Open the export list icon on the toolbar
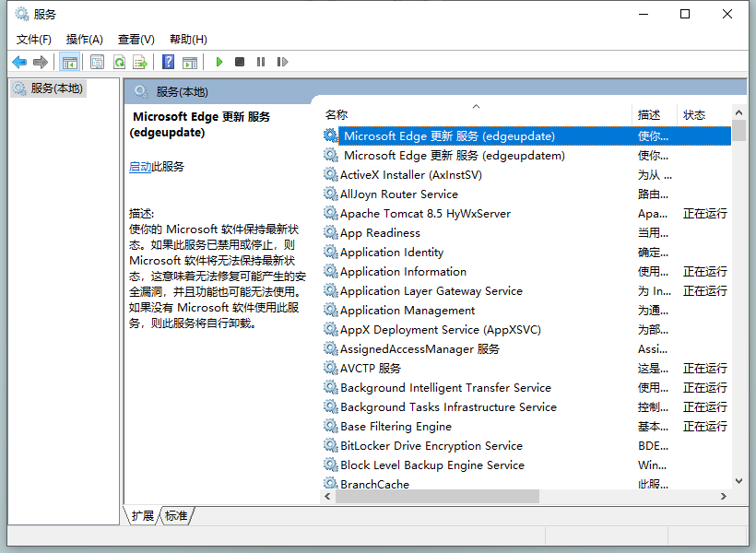This screenshot has height=553, width=756. tap(141, 62)
